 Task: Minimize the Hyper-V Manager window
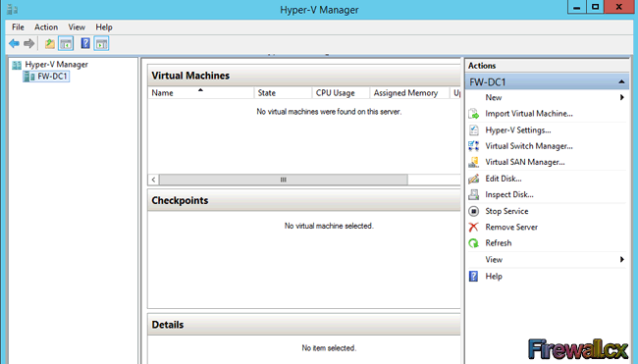[576, 7]
